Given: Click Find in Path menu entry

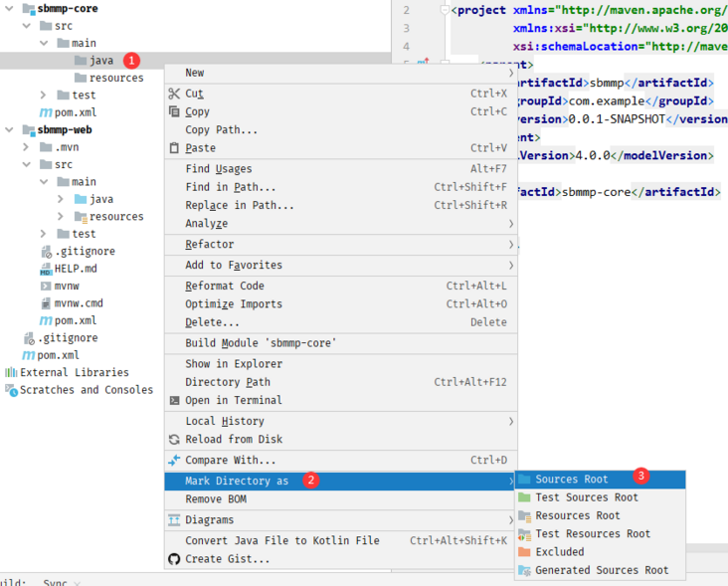Looking at the screenshot, I should [231, 187].
